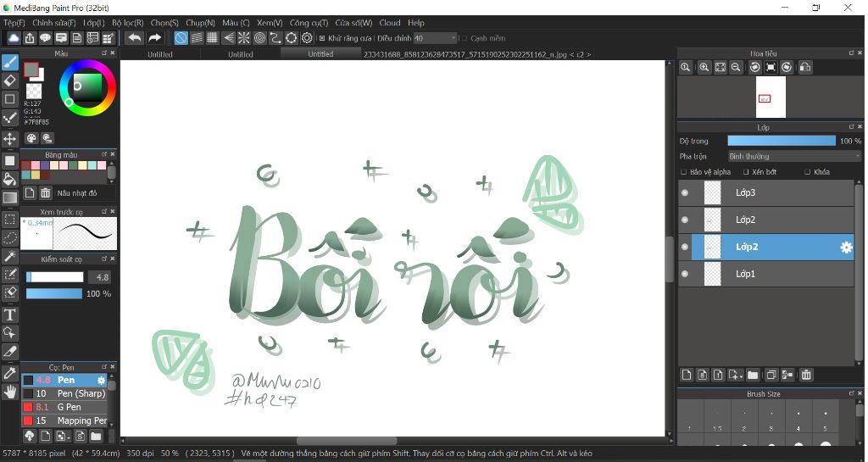Viewport: 868px width, 462px height.
Task: Delete palette color with trash icon
Action: pyautogui.click(x=46, y=192)
